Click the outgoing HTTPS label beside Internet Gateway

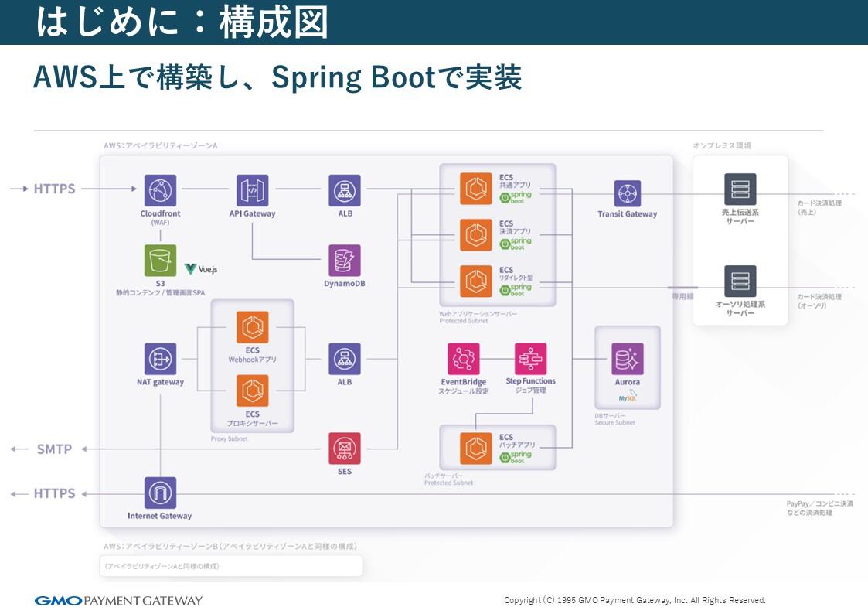54,493
